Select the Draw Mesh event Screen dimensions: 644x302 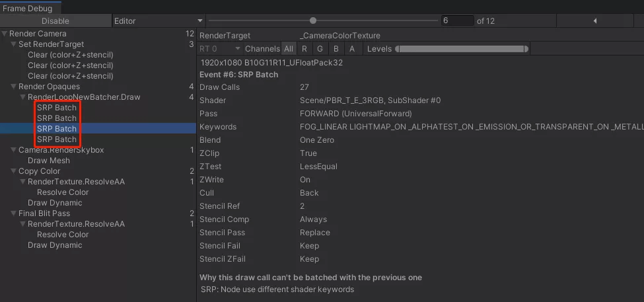[49, 161]
